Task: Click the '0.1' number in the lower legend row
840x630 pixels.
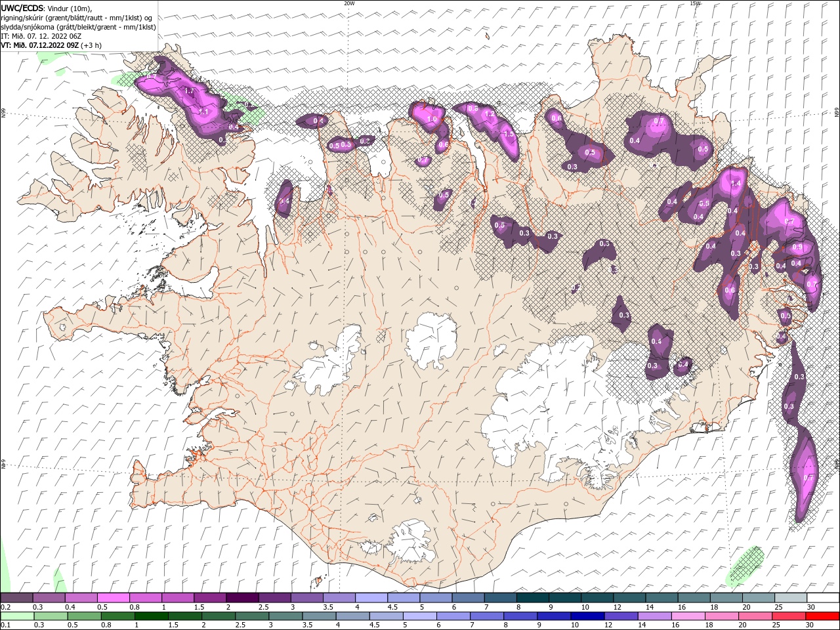Action: tap(5, 625)
